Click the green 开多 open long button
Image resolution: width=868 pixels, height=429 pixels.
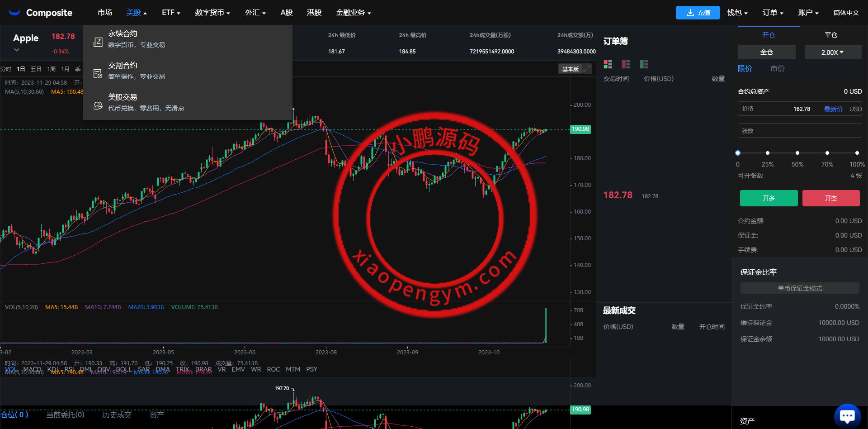pos(769,198)
